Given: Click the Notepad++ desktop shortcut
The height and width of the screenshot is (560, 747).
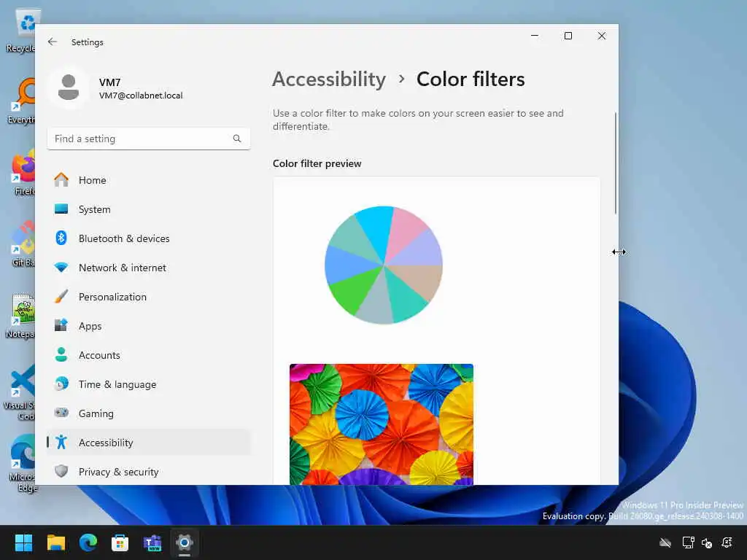Looking at the screenshot, I should point(20,316).
